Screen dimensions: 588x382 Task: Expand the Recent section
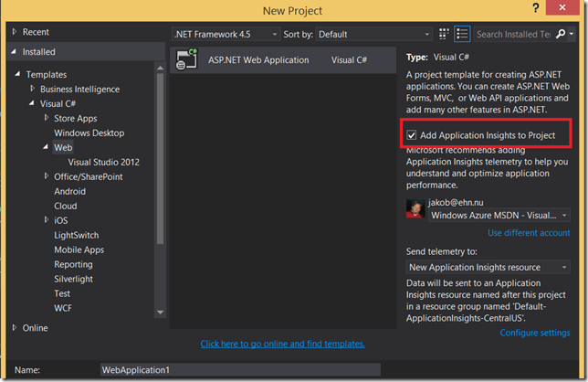(x=15, y=32)
